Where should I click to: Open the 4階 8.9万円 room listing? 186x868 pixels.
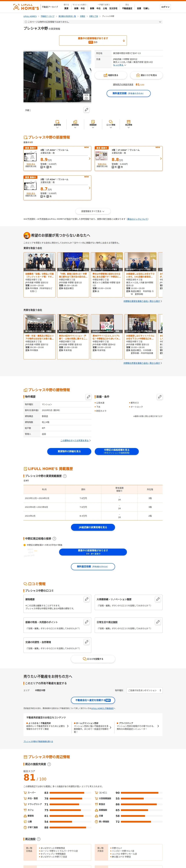(x=57, y=158)
